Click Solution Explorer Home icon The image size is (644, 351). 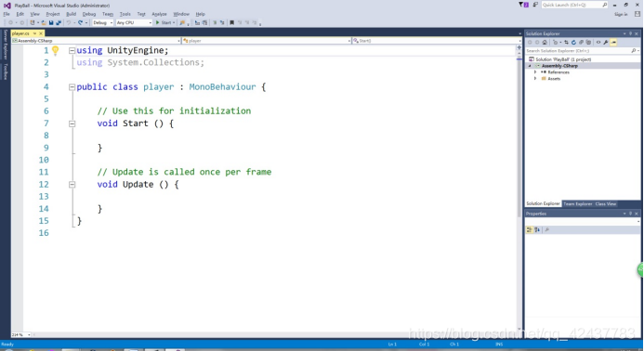(x=545, y=43)
